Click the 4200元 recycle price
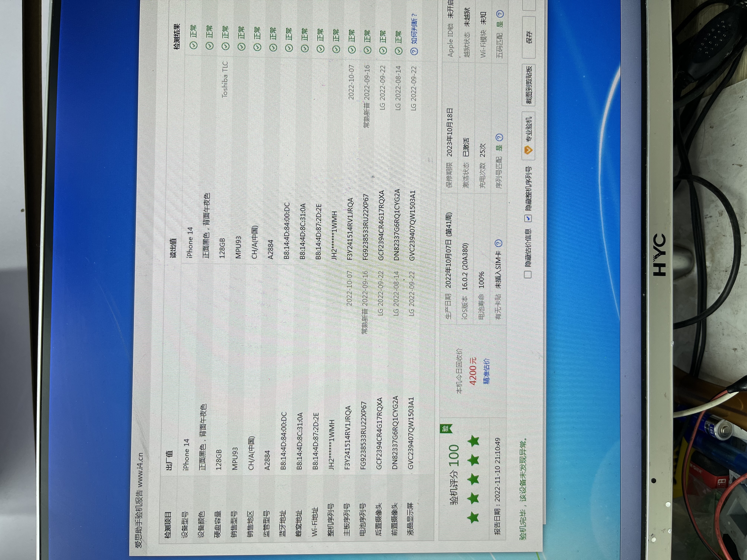This screenshot has height=560, width=747. pyautogui.click(x=473, y=371)
